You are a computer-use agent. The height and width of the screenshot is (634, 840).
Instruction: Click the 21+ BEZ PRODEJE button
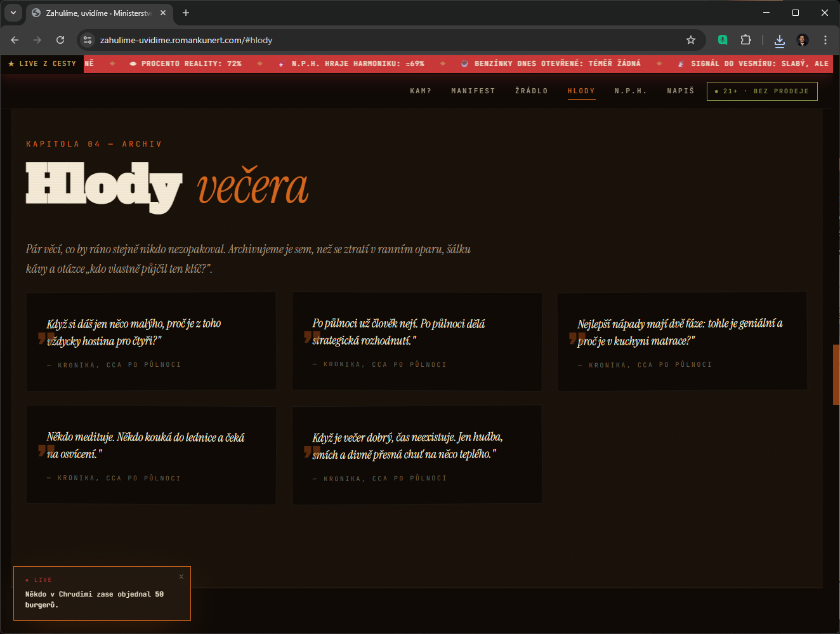[x=762, y=91]
